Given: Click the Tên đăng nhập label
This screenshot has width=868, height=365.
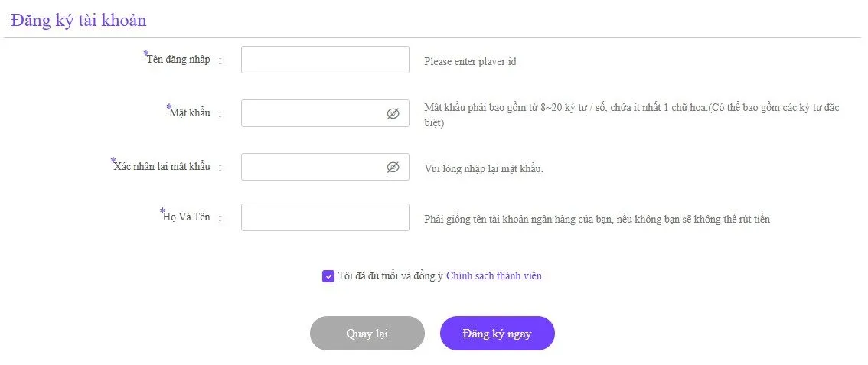Looking at the screenshot, I should (178, 60).
